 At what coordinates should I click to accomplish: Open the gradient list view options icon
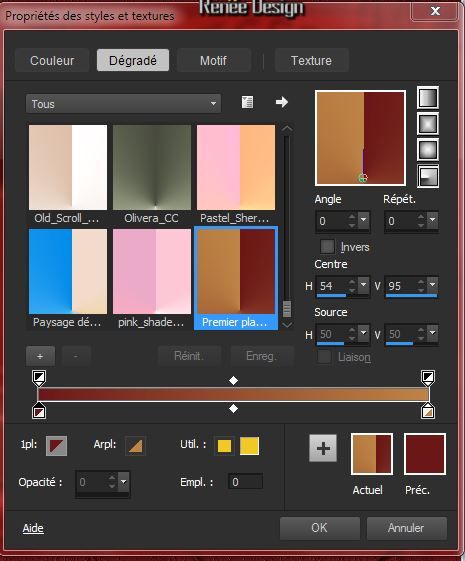[x=247, y=102]
